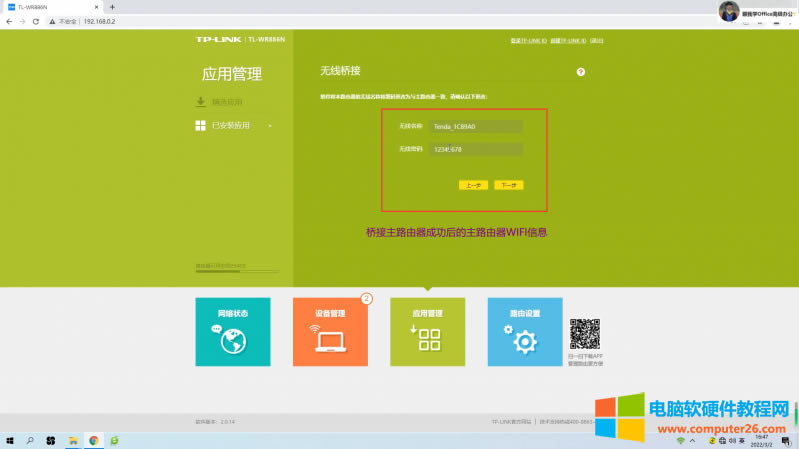The height and width of the screenshot is (449, 799).
Task: Open the 路由设置 gear tile
Action: click(x=524, y=332)
